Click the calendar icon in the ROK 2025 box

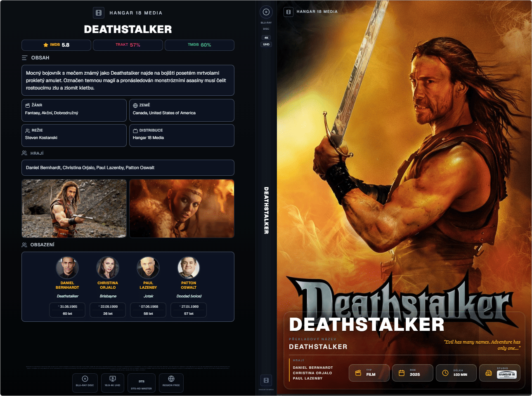pos(402,373)
